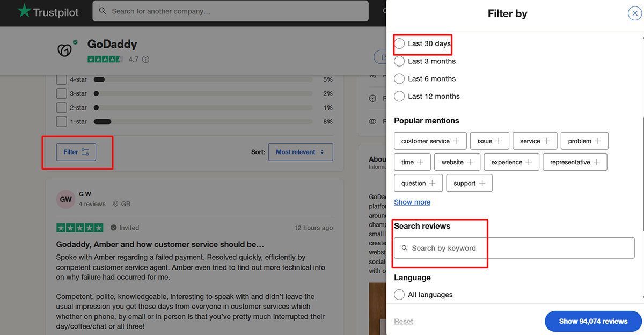Click 12 hours ago timestamp
The width and height of the screenshot is (644, 335).
tap(313, 228)
